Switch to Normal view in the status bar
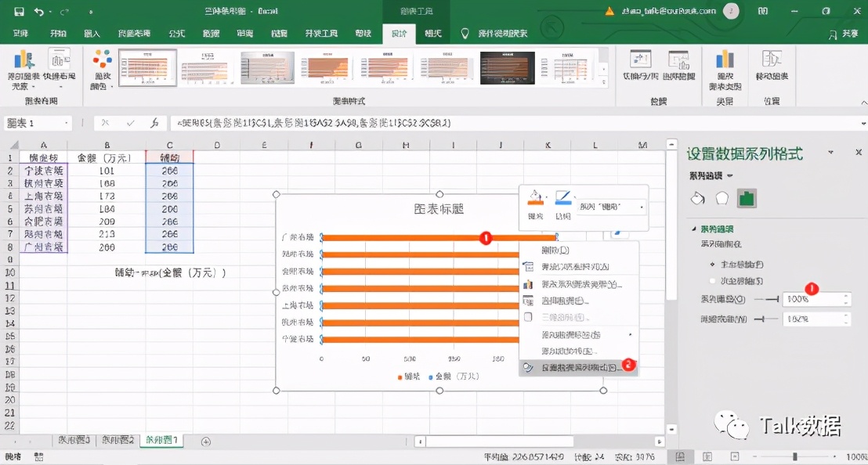Image resolution: width=868 pixels, height=465 pixels. (680, 456)
